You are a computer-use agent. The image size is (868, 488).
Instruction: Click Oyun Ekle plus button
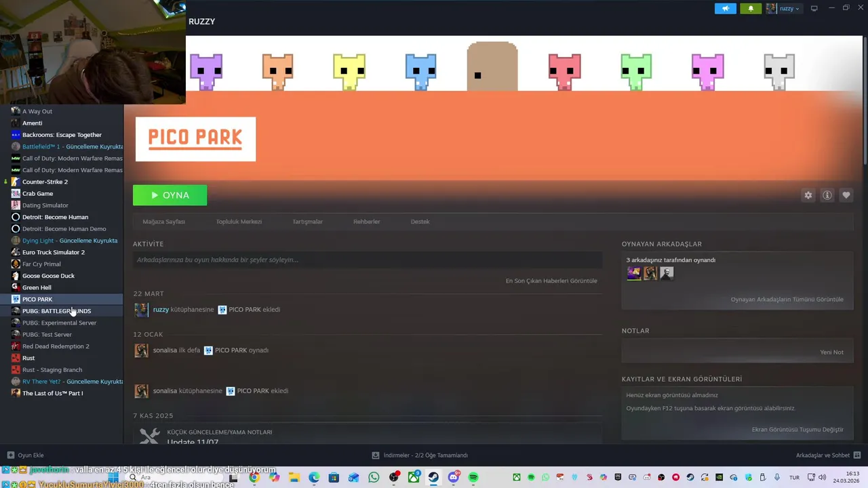tap(25, 455)
